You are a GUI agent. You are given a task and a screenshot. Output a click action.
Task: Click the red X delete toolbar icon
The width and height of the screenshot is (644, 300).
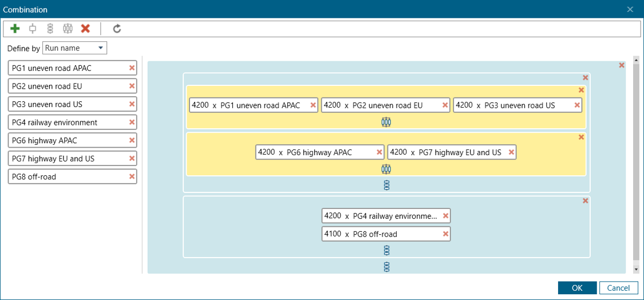tap(85, 29)
